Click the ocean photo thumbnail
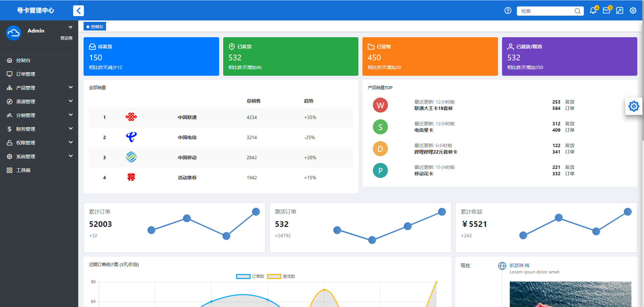 click(571, 294)
